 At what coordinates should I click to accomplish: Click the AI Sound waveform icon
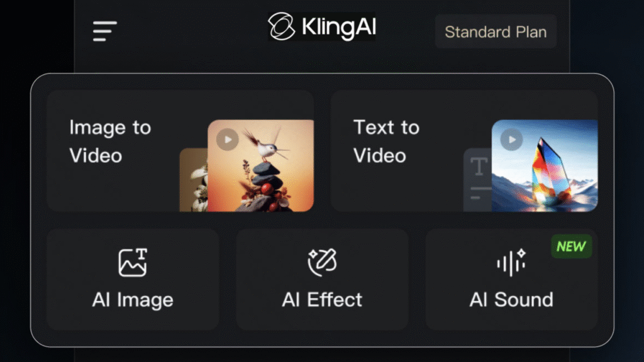coord(511,262)
